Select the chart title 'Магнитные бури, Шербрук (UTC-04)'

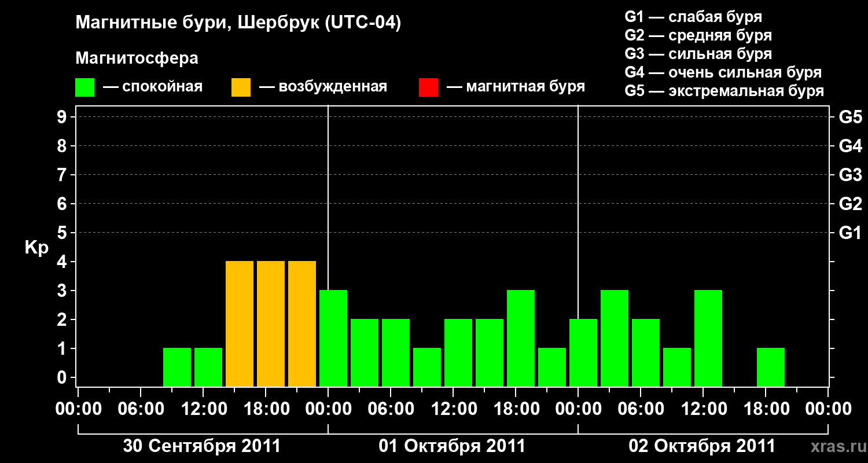[238, 23]
